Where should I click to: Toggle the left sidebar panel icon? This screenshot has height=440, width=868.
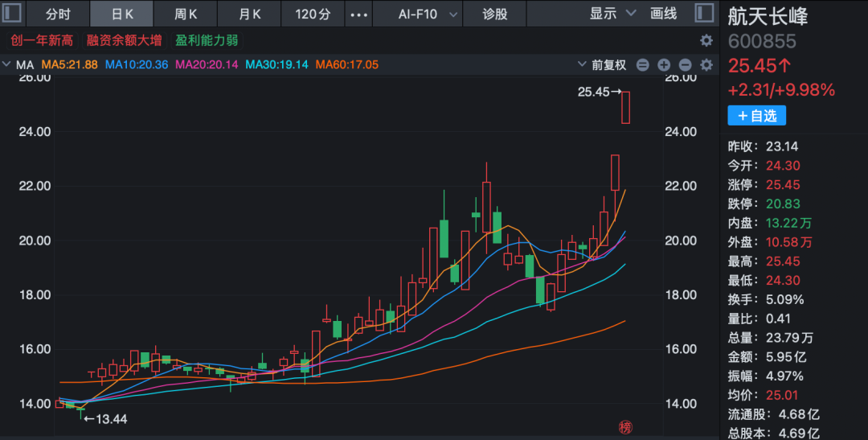(x=13, y=13)
